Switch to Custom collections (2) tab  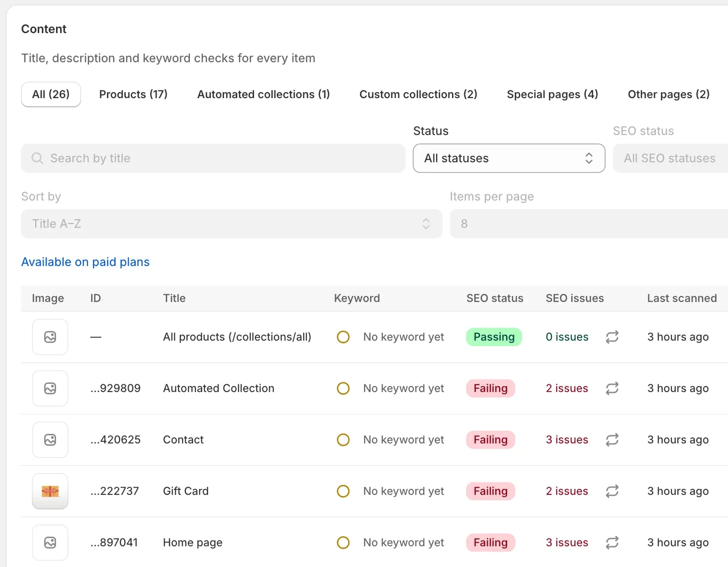[418, 94]
